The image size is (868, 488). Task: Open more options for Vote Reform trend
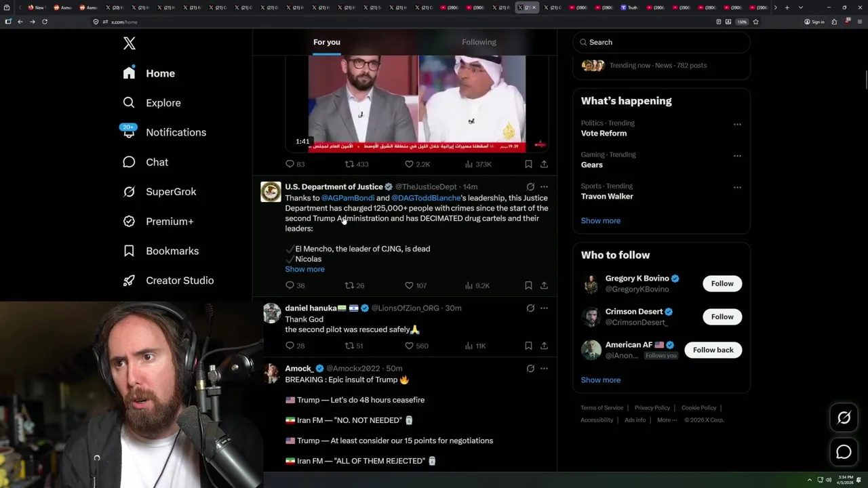coord(737,125)
